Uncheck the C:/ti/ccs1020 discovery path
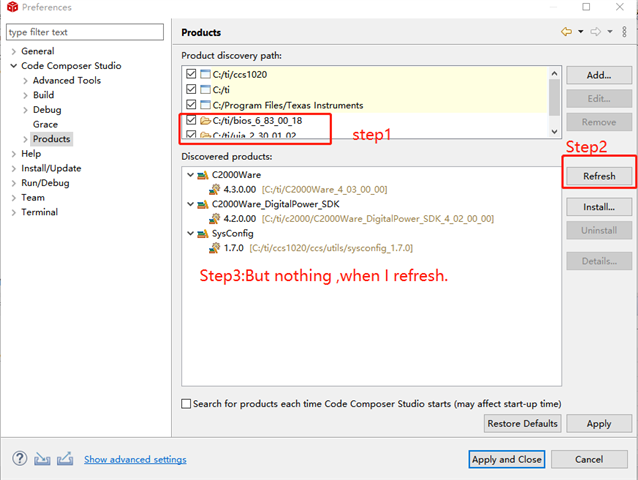This screenshot has height=480, width=638. [x=191, y=75]
